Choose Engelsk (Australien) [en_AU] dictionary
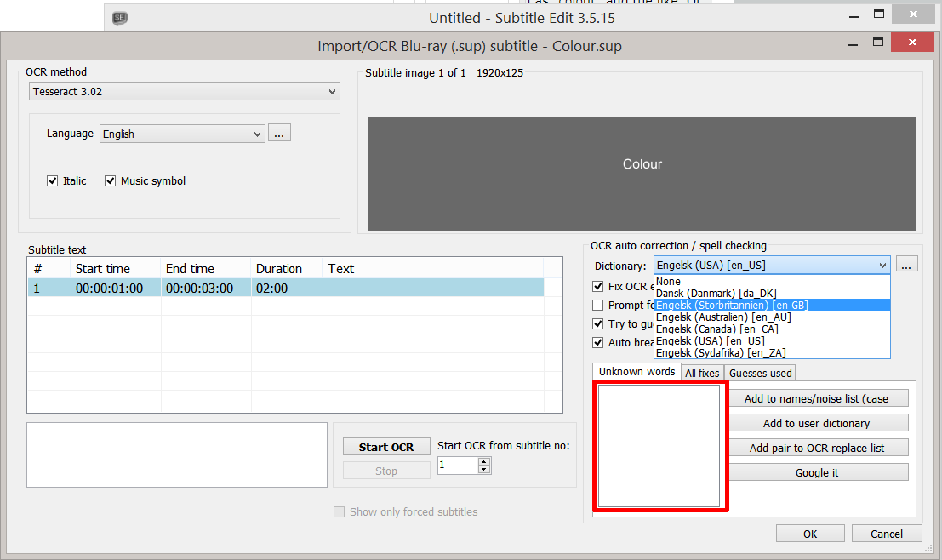942x560 pixels. [x=772, y=317]
